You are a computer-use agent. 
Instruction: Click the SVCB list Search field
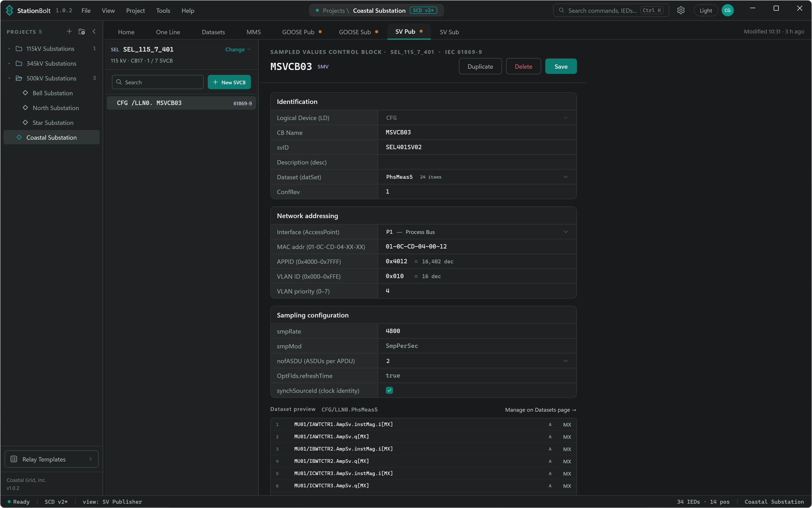tap(158, 82)
